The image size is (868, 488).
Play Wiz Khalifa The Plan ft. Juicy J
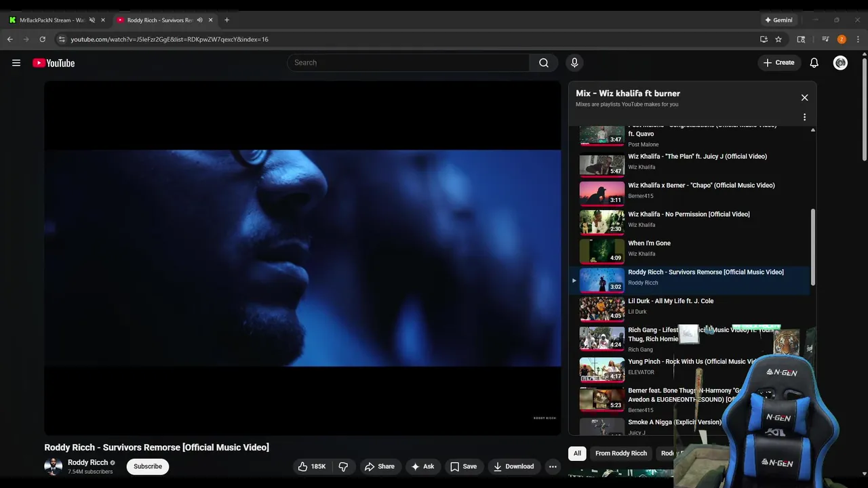point(697,157)
